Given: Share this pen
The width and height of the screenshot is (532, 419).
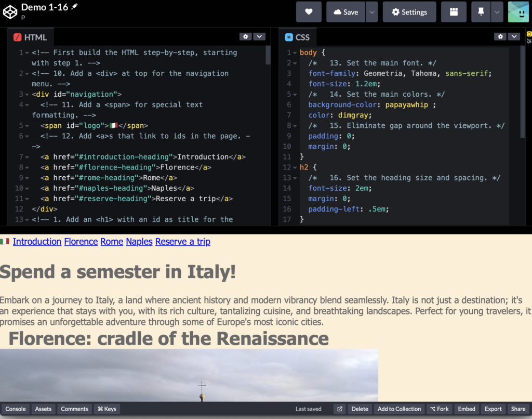Looking at the screenshot, I should pos(518,409).
